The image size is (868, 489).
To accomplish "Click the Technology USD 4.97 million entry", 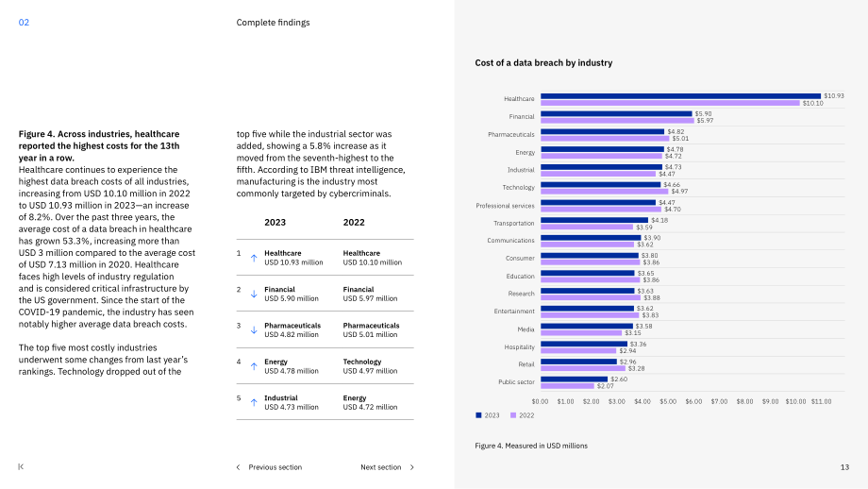I will tap(371, 366).
